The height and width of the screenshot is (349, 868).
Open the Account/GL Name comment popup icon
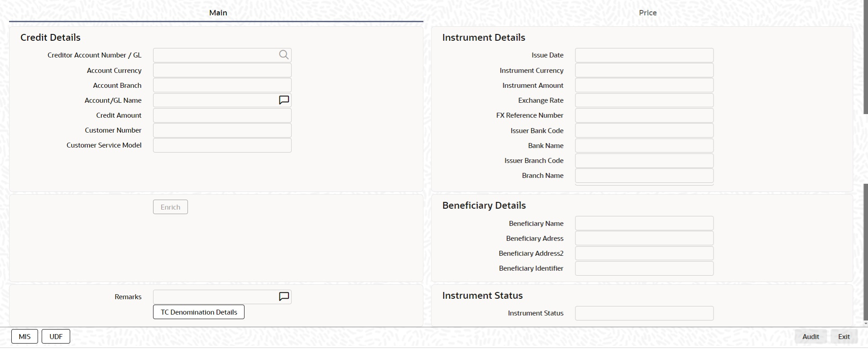(x=284, y=100)
